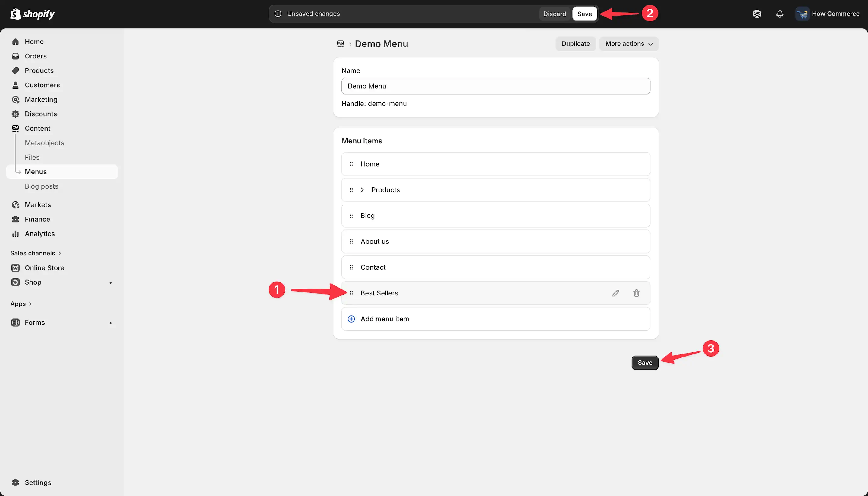Open Settings via the gear icon
Viewport: 868px width, 496px height.
tap(15, 482)
